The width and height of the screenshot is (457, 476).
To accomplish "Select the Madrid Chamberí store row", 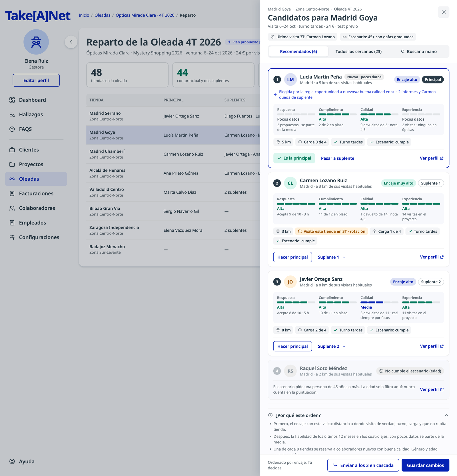I will (173, 154).
